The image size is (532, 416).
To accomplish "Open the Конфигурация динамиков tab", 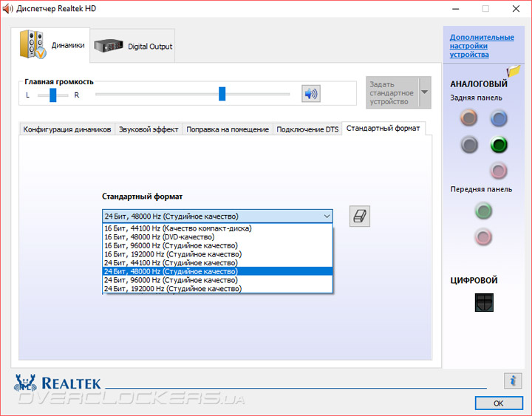I will pyautogui.click(x=66, y=129).
